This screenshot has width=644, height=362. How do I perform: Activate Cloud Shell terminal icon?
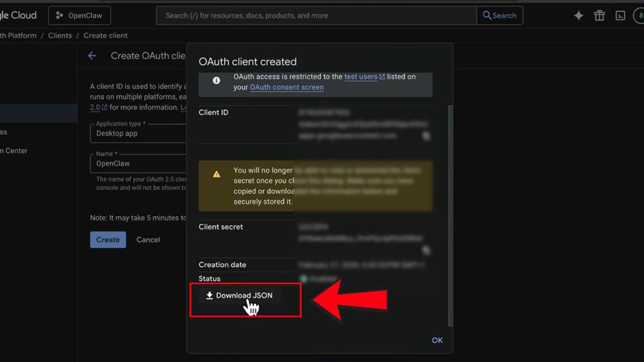tap(620, 16)
